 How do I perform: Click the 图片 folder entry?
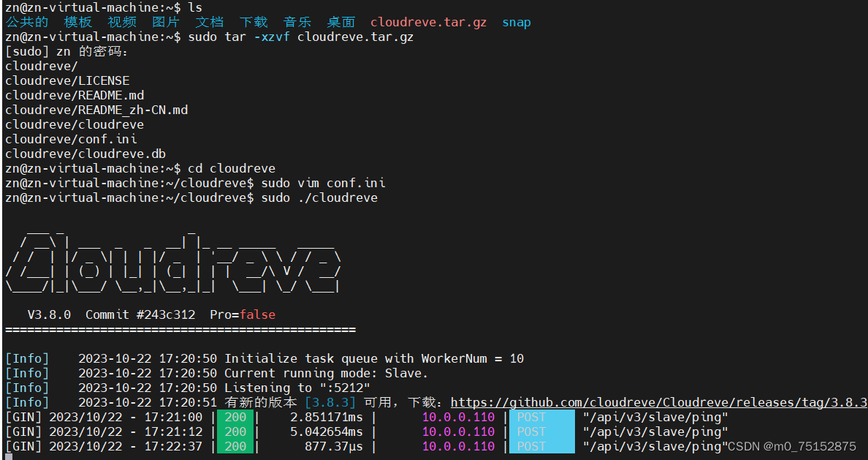[166, 22]
